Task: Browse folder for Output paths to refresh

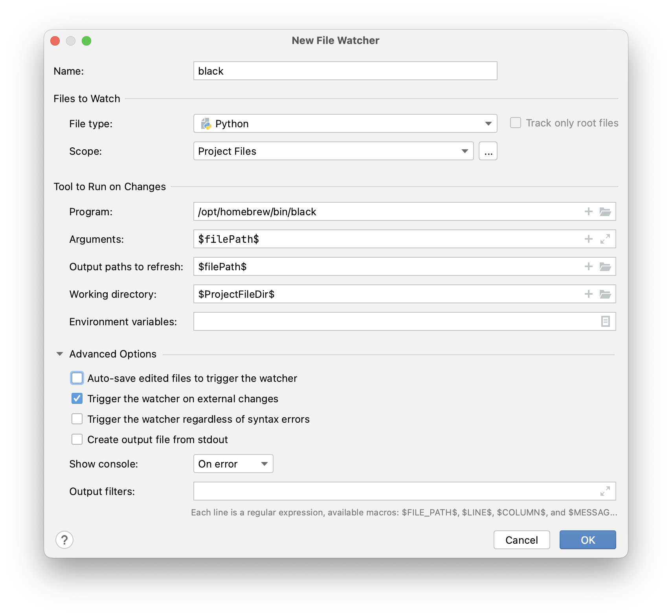Action: [x=605, y=267]
